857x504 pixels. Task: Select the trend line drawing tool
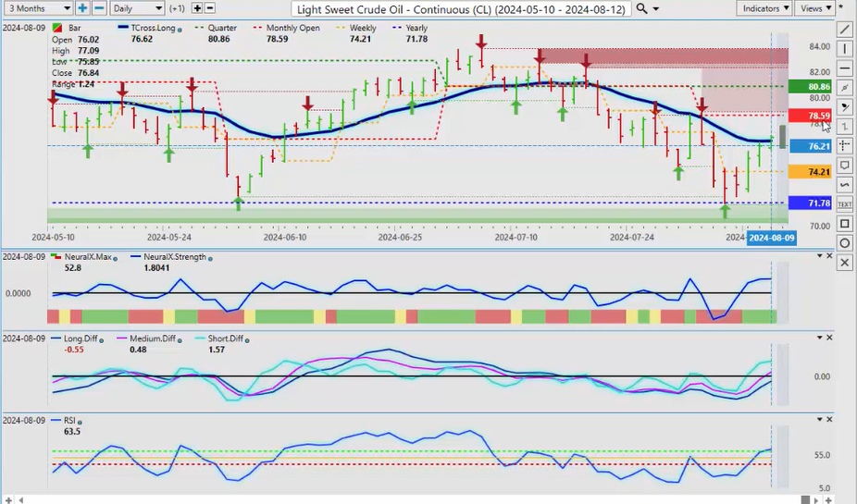(844, 30)
